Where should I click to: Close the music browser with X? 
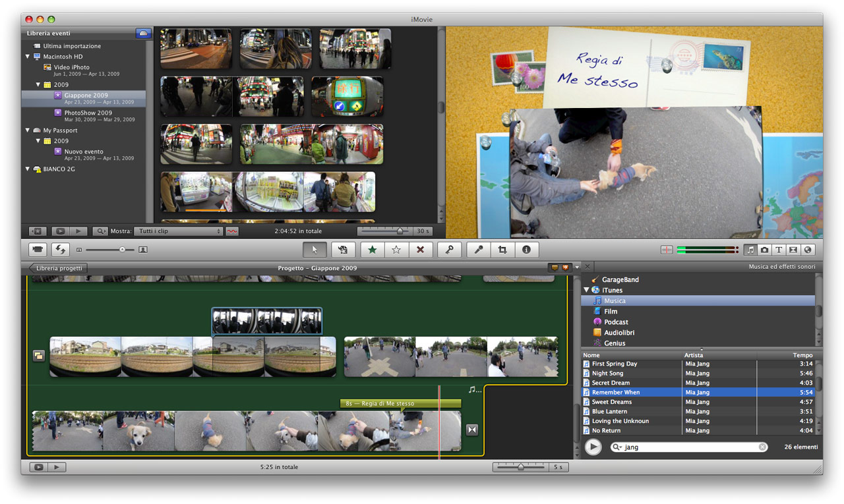click(588, 267)
